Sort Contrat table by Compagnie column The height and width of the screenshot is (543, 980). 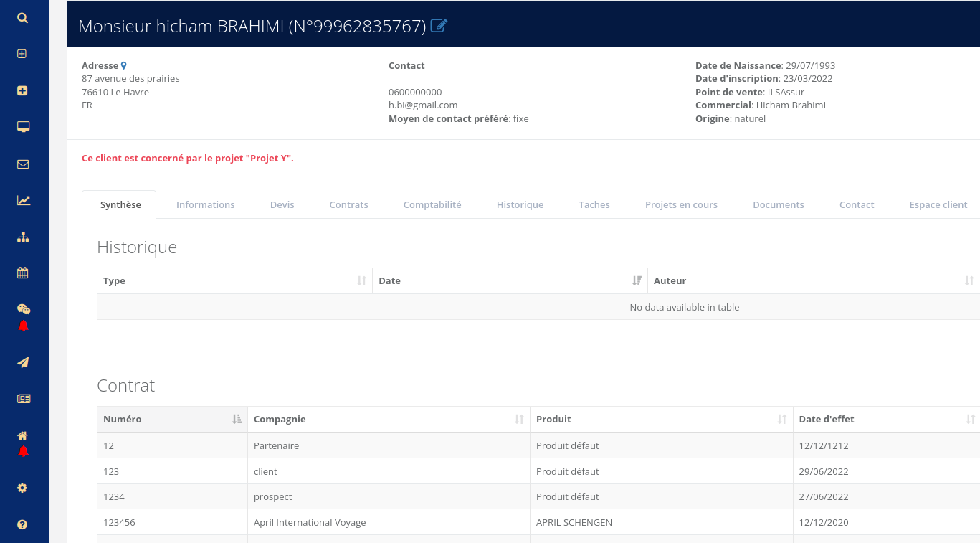[388, 420]
